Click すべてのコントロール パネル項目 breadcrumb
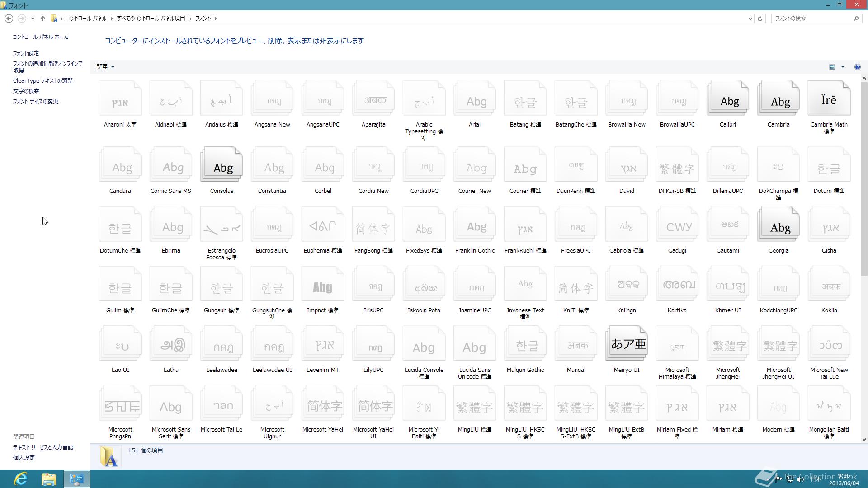This screenshot has height=488, width=868. tap(151, 19)
